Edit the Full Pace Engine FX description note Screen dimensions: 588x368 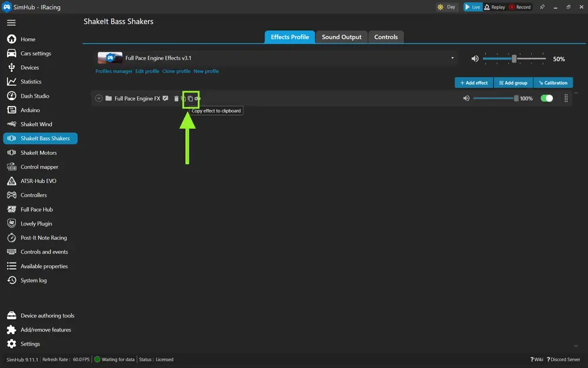[x=166, y=98]
